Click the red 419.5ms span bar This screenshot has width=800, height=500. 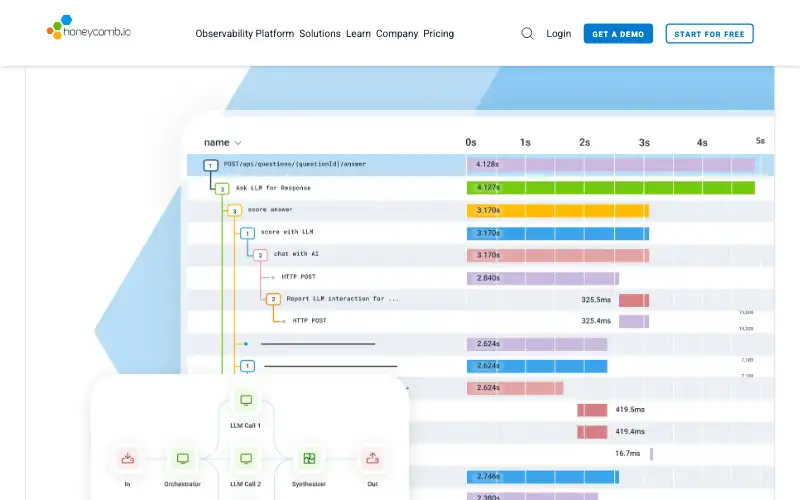point(592,410)
